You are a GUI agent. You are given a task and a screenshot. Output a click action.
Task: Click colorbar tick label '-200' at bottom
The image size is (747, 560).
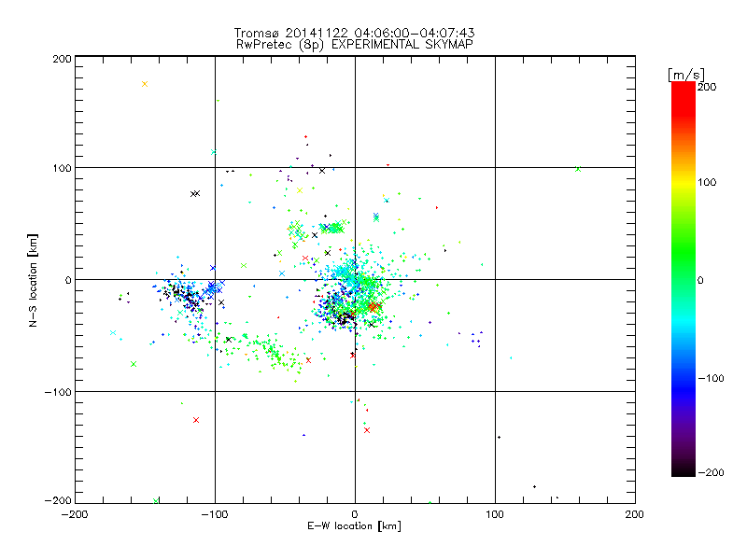pyautogui.click(x=711, y=472)
